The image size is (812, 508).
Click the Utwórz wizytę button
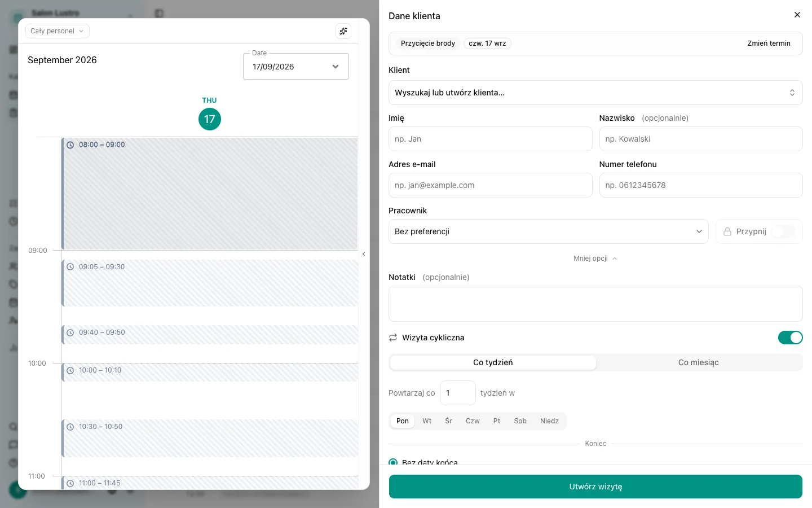coord(595,487)
